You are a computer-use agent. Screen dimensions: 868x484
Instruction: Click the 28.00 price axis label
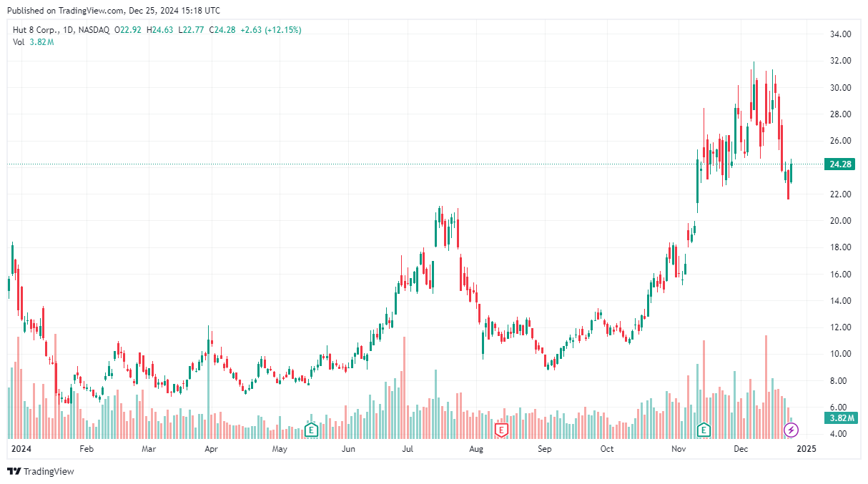pos(839,114)
